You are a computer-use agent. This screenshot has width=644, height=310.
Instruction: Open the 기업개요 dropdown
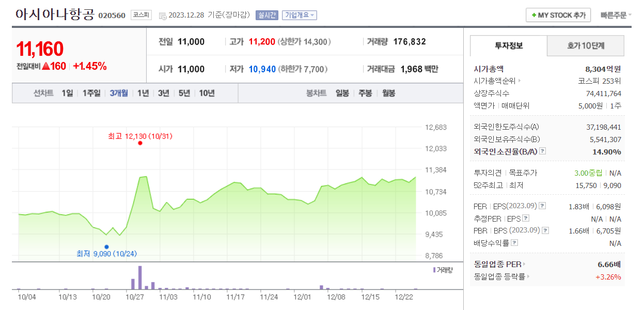tap(300, 15)
